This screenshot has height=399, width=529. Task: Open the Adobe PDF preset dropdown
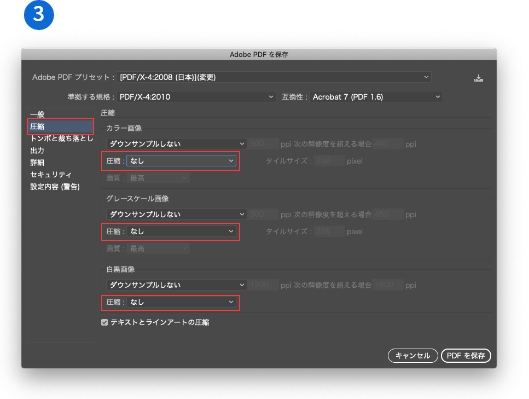pyautogui.click(x=274, y=77)
